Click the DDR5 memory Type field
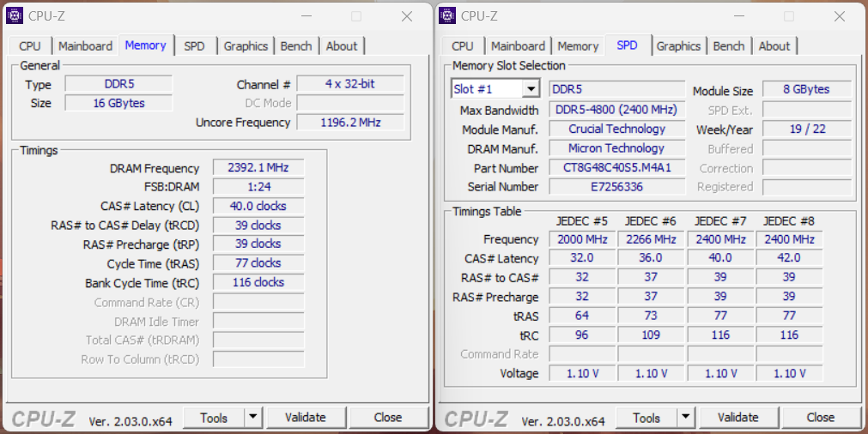This screenshot has height=434, width=868. point(119,84)
